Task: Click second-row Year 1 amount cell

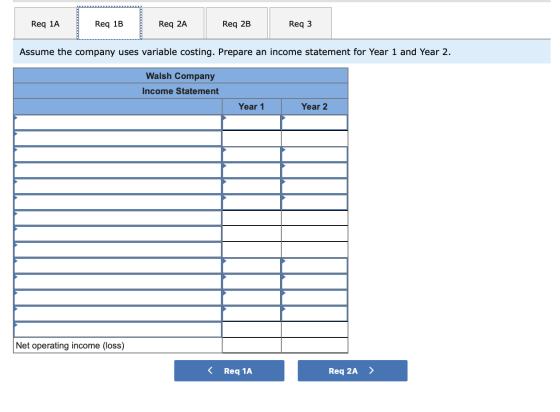Action: [x=252, y=139]
